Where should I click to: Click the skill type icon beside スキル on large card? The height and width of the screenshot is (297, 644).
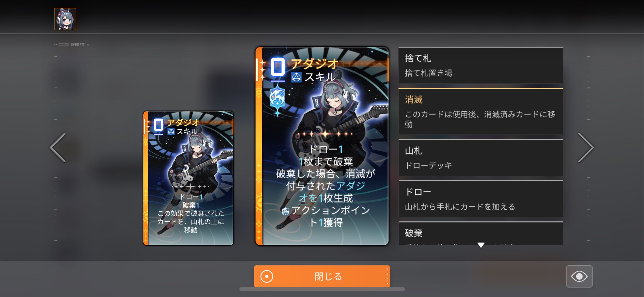[x=296, y=77]
